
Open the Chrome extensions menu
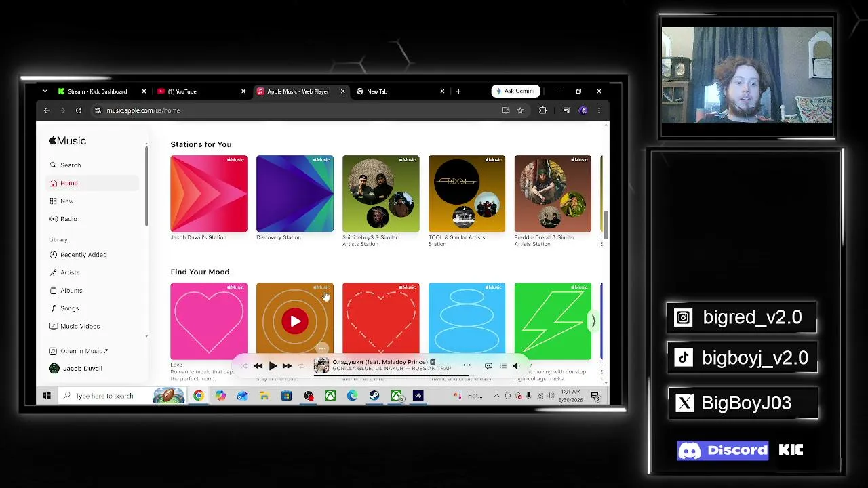[x=542, y=110]
